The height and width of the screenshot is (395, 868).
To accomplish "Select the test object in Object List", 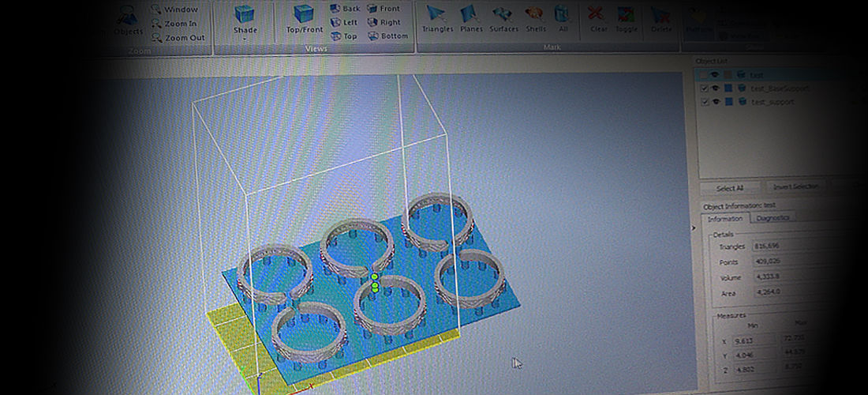I will (756, 75).
